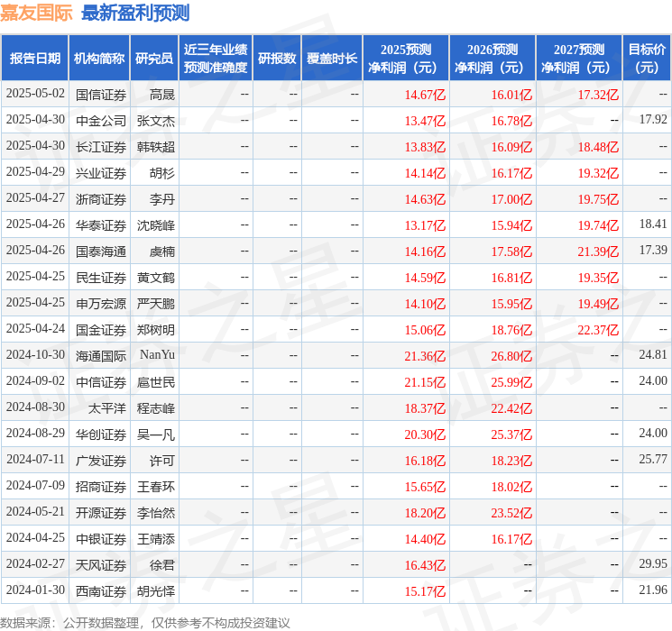
Task: Click 天风证券 institution cell
Action: pyautogui.click(x=101, y=564)
